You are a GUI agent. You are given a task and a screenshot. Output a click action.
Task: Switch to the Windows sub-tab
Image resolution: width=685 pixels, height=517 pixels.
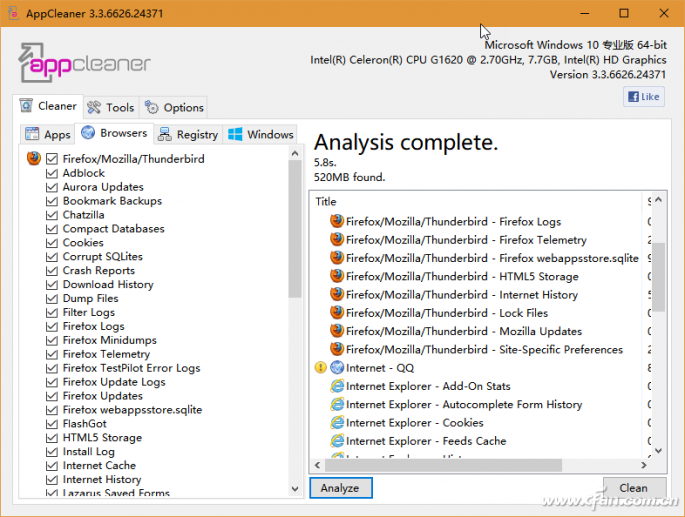point(260,134)
